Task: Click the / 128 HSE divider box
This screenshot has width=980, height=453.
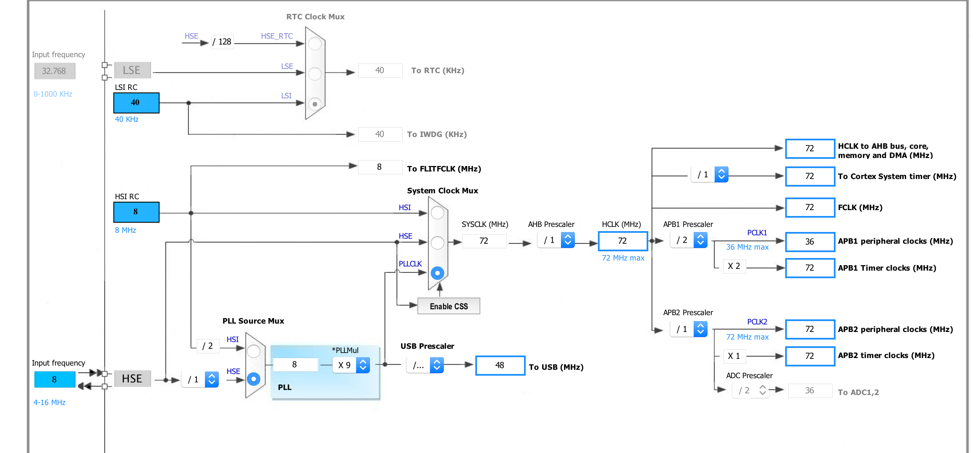Action: coord(222,42)
